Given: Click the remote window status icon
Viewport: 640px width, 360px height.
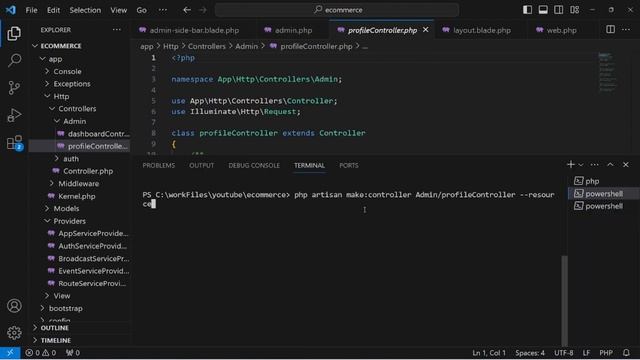Looking at the screenshot, I should point(10,353).
